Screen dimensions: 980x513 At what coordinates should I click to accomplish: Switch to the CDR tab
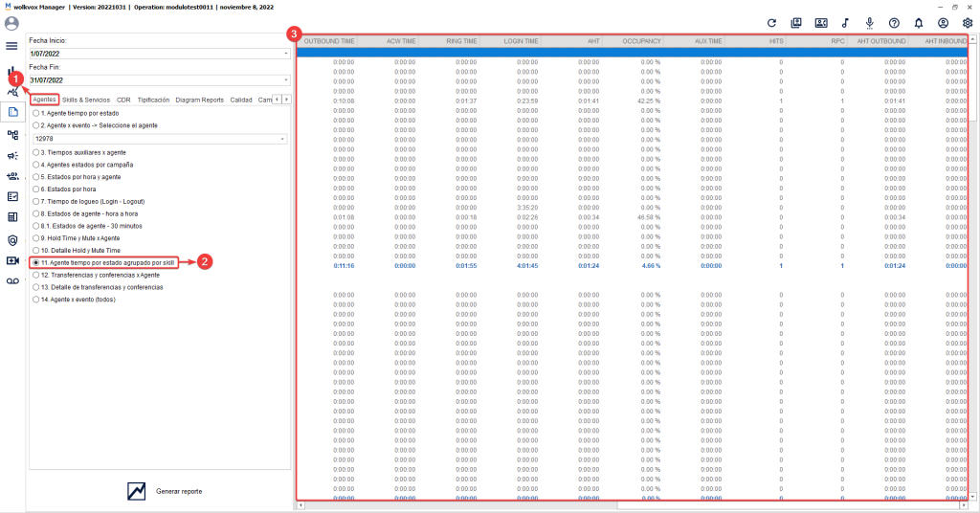[123, 100]
